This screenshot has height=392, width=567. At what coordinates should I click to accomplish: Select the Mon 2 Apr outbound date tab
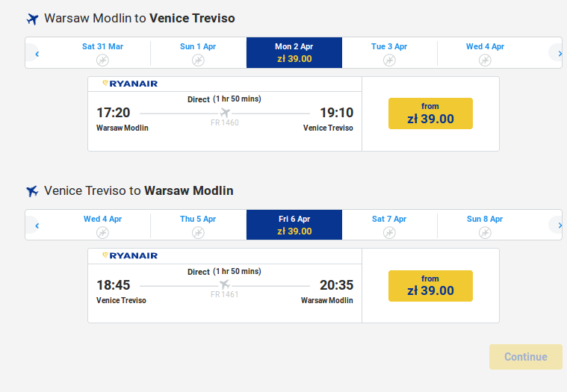pyautogui.click(x=294, y=52)
